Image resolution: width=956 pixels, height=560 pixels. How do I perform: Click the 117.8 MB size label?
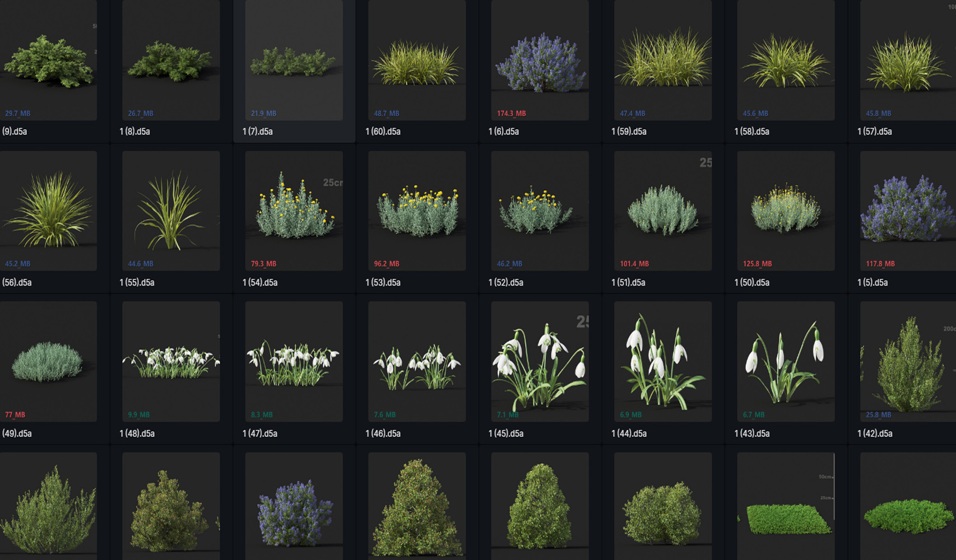[x=880, y=264]
